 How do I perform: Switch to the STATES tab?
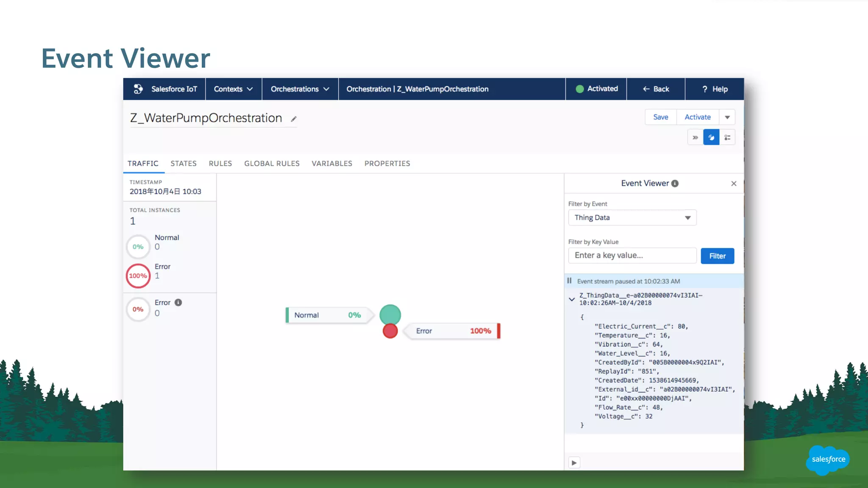tap(184, 164)
